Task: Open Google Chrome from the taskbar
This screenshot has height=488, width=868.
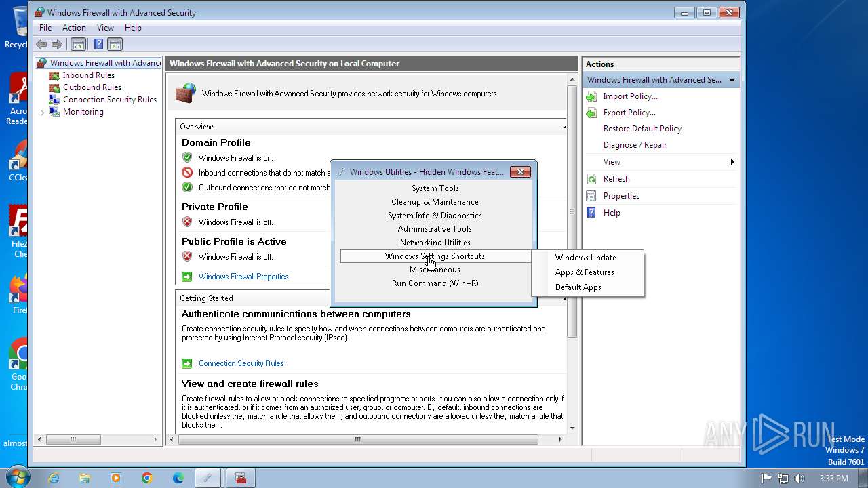Action: click(x=147, y=478)
